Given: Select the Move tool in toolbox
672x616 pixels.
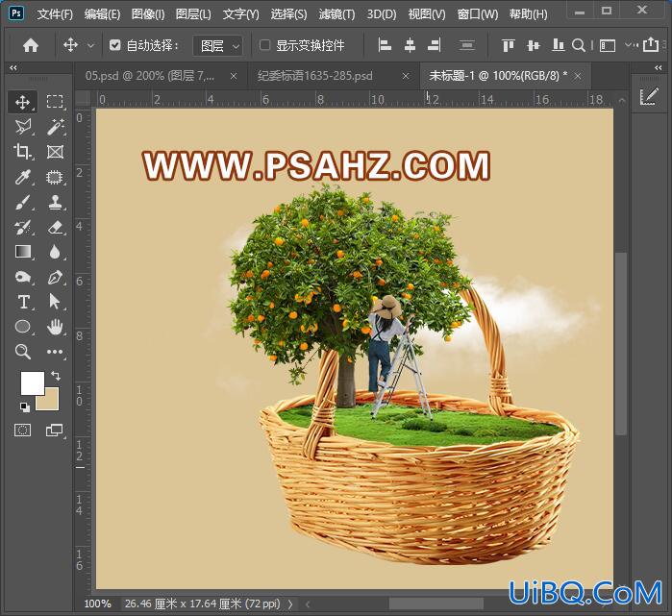Looking at the screenshot, I should [x=22, y=102].
